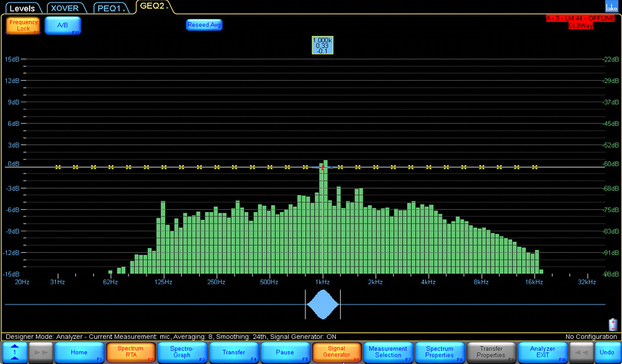
Task: Click the blue filter bandwidth shape below graph
Action: click(323, 305)
